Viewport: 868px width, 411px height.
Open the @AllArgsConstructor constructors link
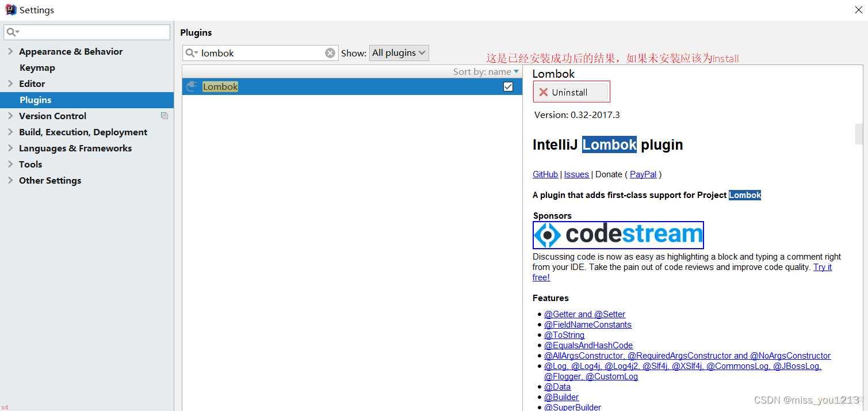[687, 356]
